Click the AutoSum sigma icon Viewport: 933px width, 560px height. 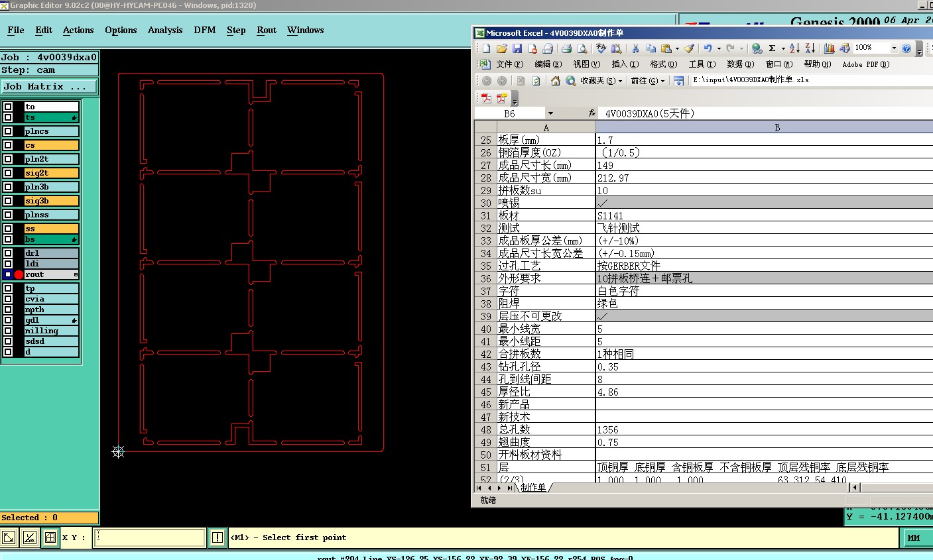[772, 48]
